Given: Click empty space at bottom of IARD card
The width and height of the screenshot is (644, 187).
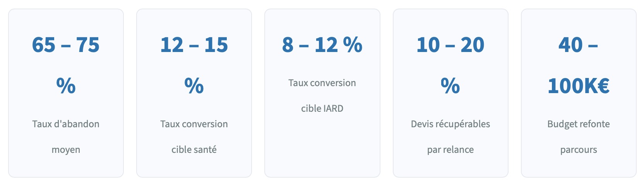Looking at the screenshot, I should pyautogui.click(x=322, y=151).
